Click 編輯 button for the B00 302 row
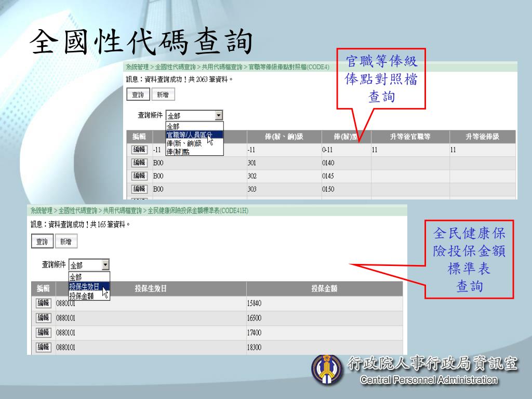Screen dimensions: 532x399 point(139,176)
